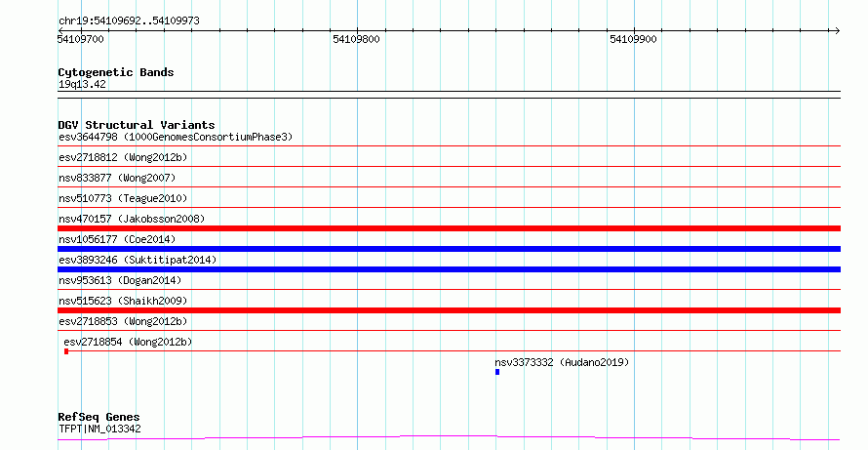Select the 19q13.42 cytogenetic band label
Screen dimensions: 868x450
tap(82, 84)
